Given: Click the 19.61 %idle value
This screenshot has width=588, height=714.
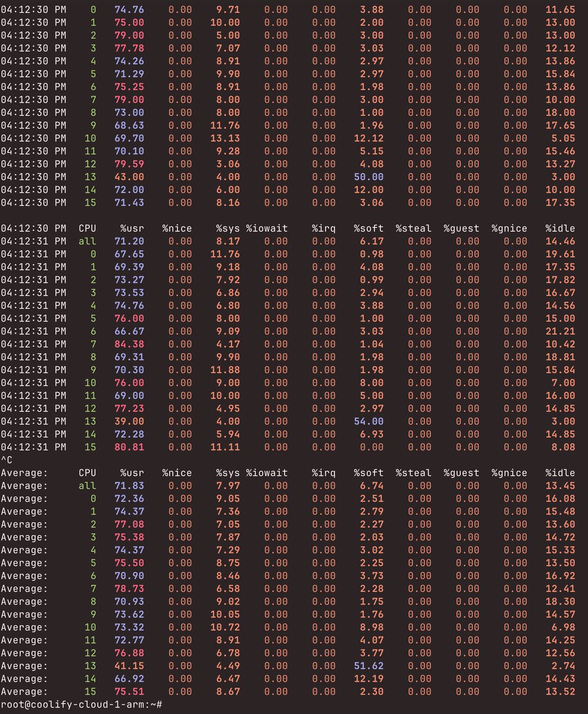Looking at the screenshot, I should pyautogui.click(x=561, y=254).
